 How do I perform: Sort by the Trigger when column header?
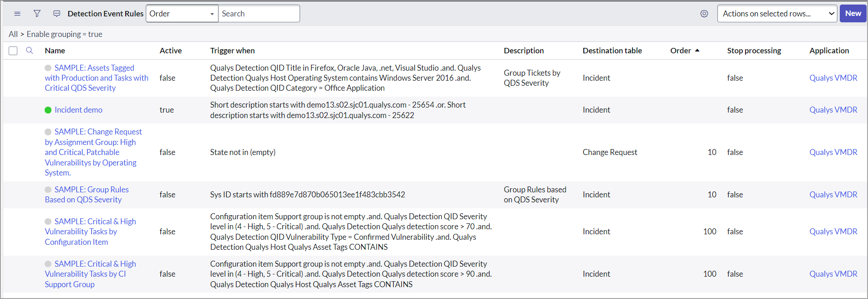(232, 51)
